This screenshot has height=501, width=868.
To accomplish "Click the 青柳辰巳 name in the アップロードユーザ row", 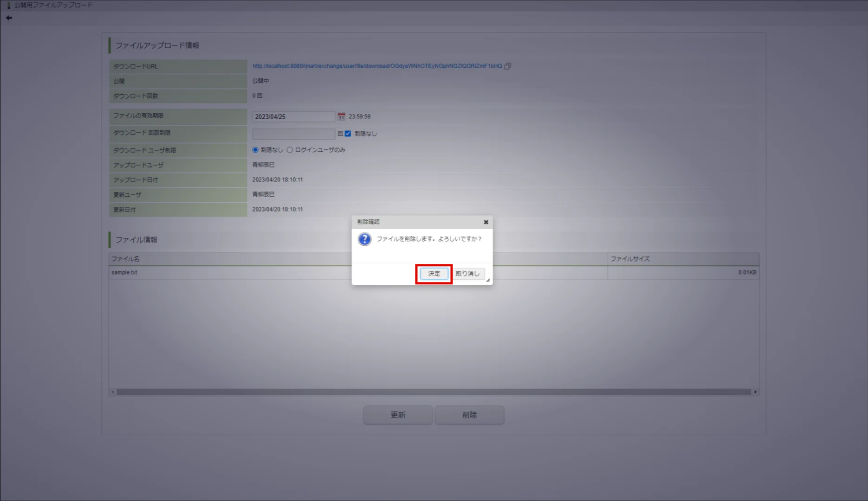I will [263, 165].
